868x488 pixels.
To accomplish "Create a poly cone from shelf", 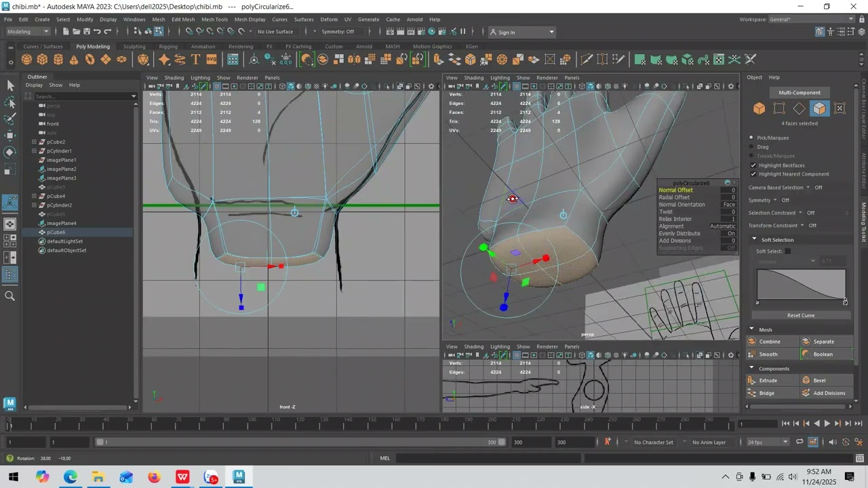I will click(x=74, y=60).
